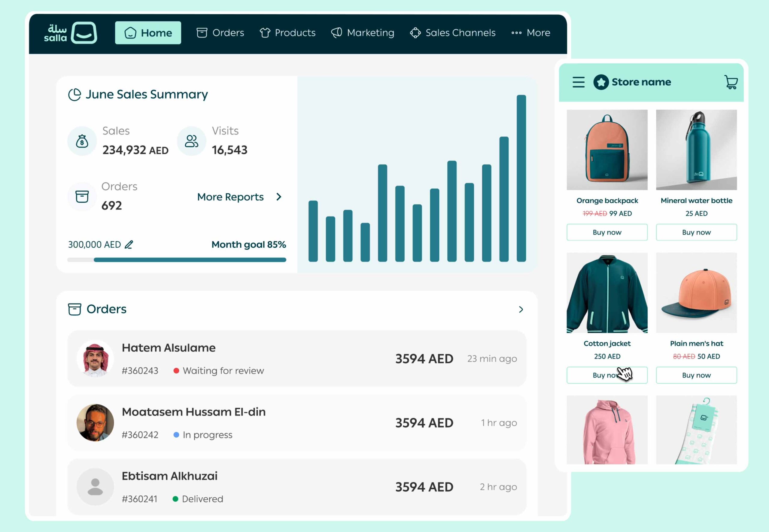Screen dimensions: 769x532
Task: Buy now the Orange backpack
Action: (607, 232)
